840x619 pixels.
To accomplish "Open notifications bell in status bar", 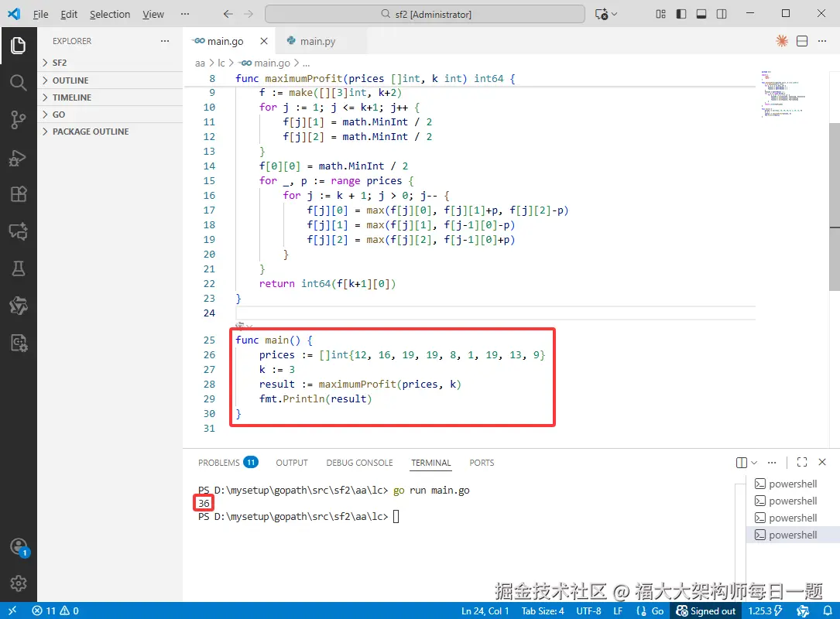I will click(828, 610).
